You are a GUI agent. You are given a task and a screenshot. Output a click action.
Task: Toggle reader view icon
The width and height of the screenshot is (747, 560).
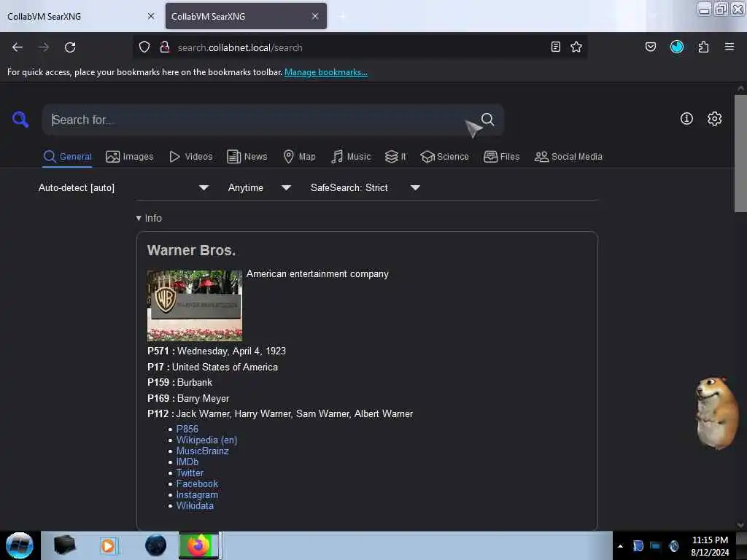[555, 47]
